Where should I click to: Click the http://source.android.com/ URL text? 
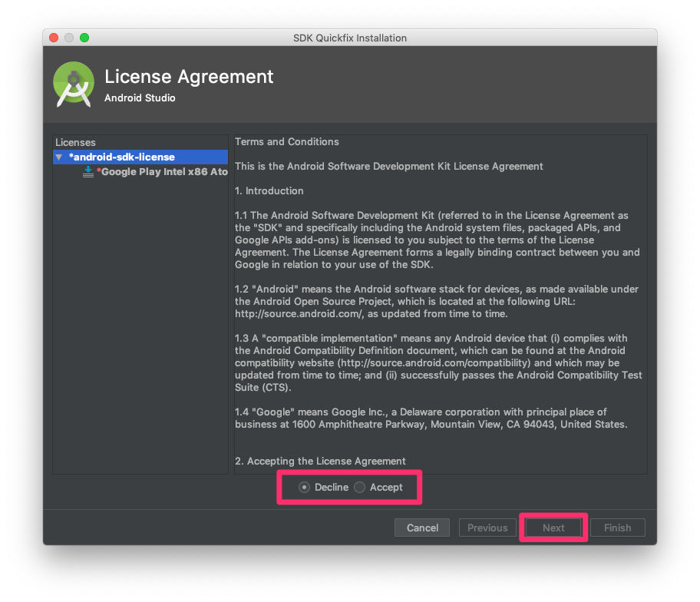point(299,314)
